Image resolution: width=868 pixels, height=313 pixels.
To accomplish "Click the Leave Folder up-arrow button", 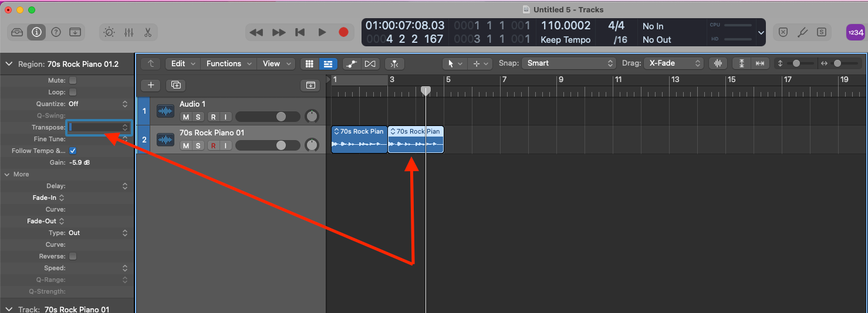I will (x=151, y=63).
